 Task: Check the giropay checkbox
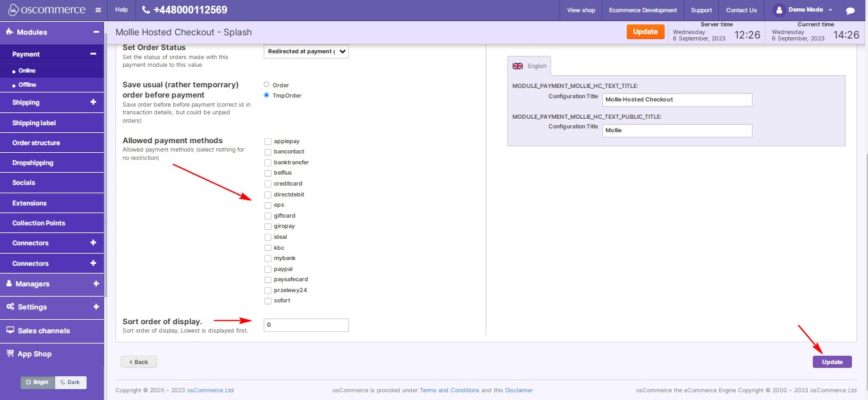268,227
